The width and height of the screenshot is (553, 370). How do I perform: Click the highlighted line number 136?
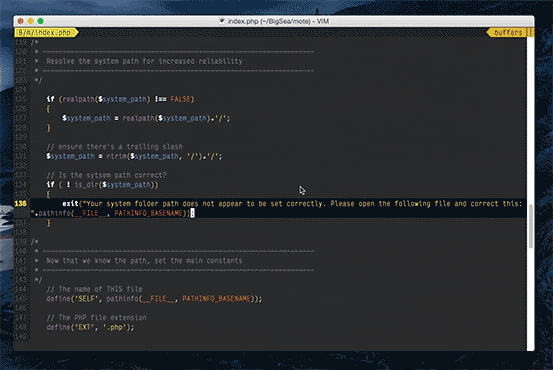20,204
